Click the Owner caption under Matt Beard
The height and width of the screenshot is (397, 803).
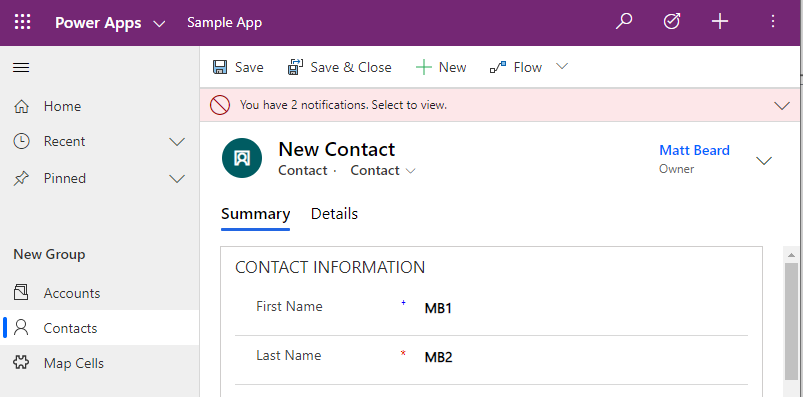tap(677, 169)
